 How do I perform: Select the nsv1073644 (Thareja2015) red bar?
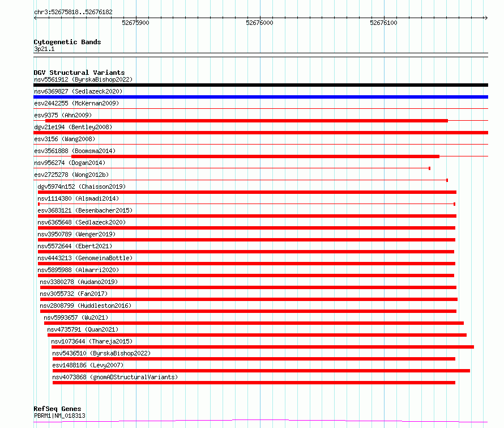pos(263,347)
